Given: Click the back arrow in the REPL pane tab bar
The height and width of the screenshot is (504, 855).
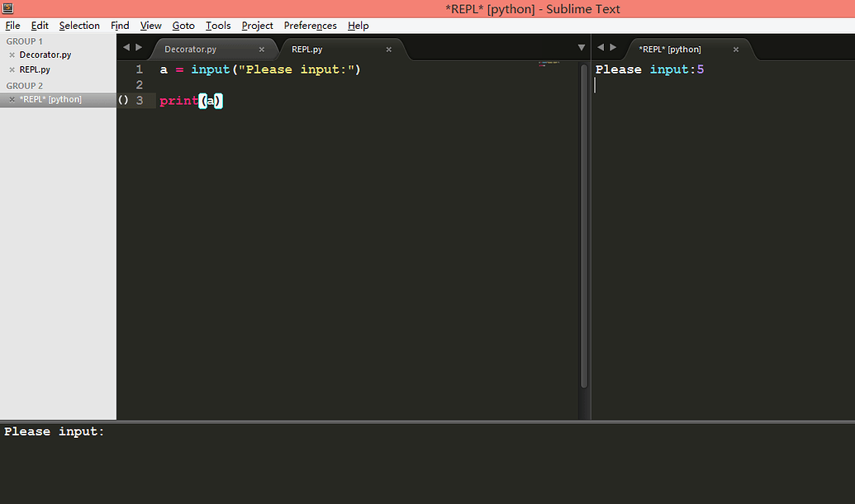Looking at the screenshot, I should click(x=601, y=47).
